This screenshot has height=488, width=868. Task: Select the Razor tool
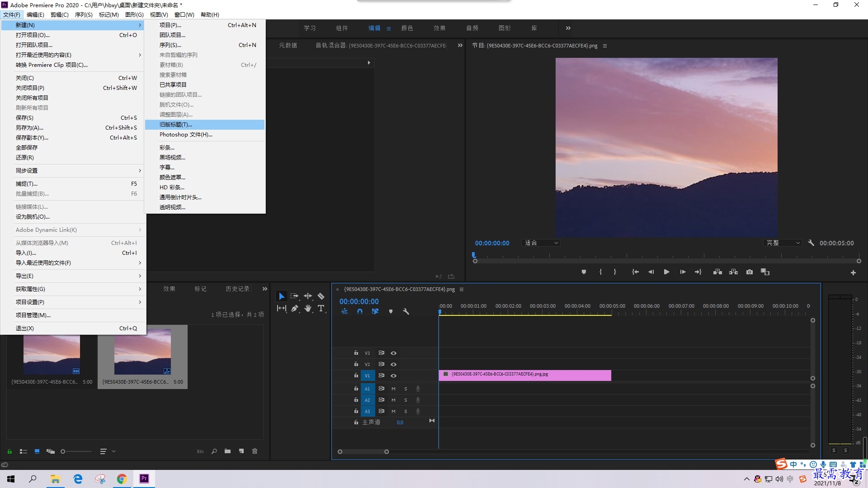(321, 296)
